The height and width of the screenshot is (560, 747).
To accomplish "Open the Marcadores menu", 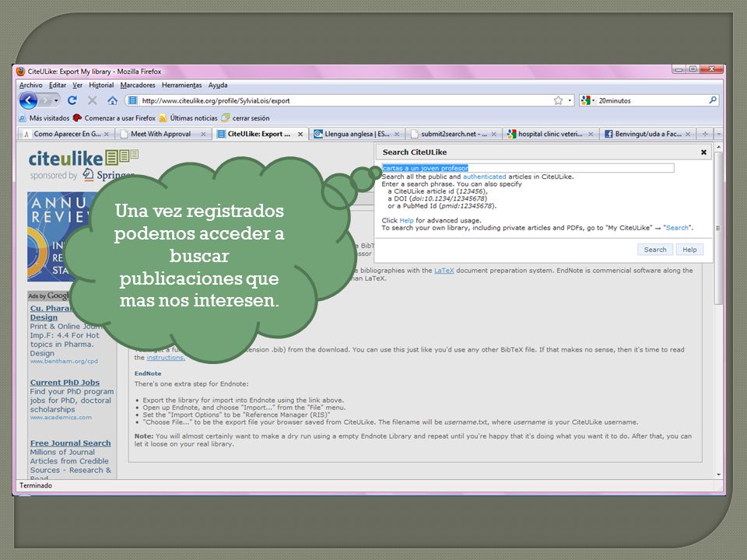I will (x=138, y=86).
